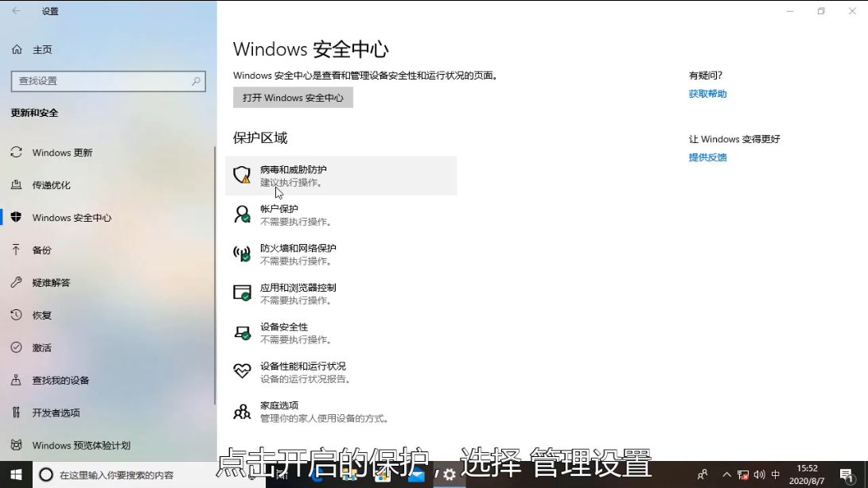
Task: Select the 帐户保护 person icon
Action: [x=242, y=214]
